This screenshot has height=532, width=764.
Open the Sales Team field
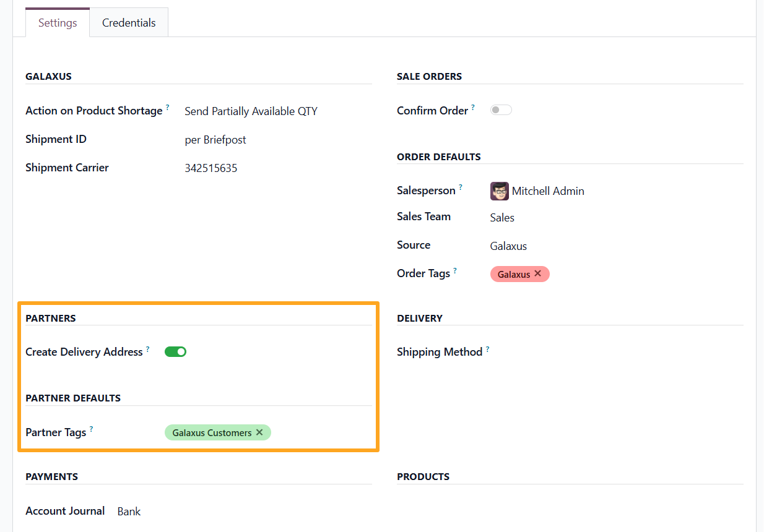tap(616, 218)
